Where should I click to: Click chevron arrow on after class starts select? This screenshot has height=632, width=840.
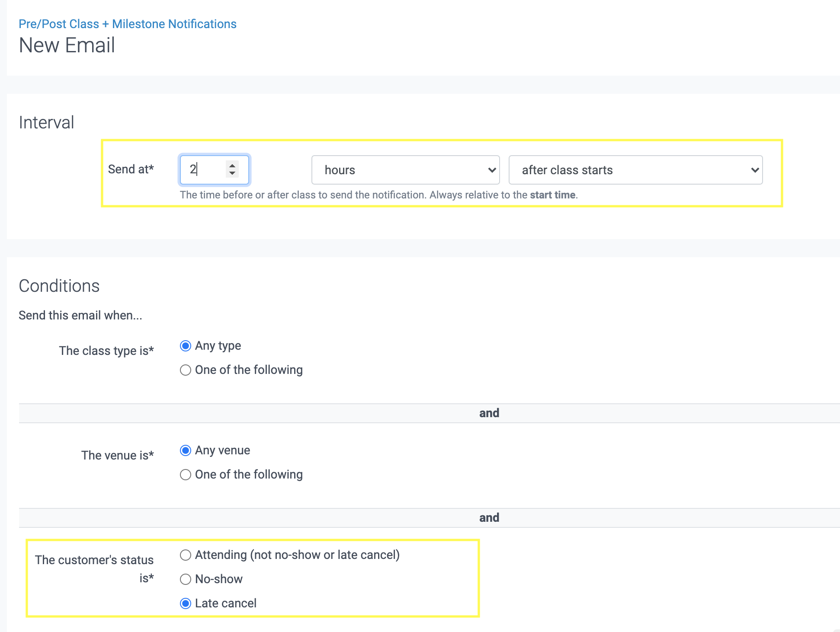click(755, 170)
